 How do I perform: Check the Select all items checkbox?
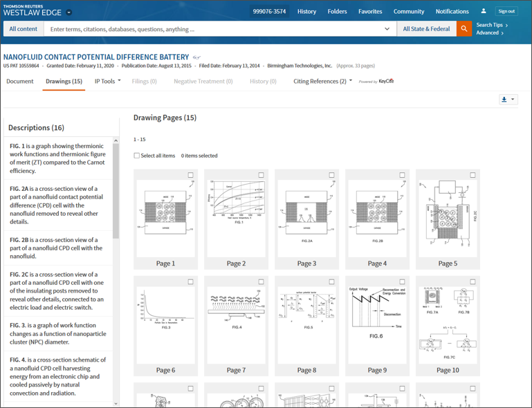(137, 156)
